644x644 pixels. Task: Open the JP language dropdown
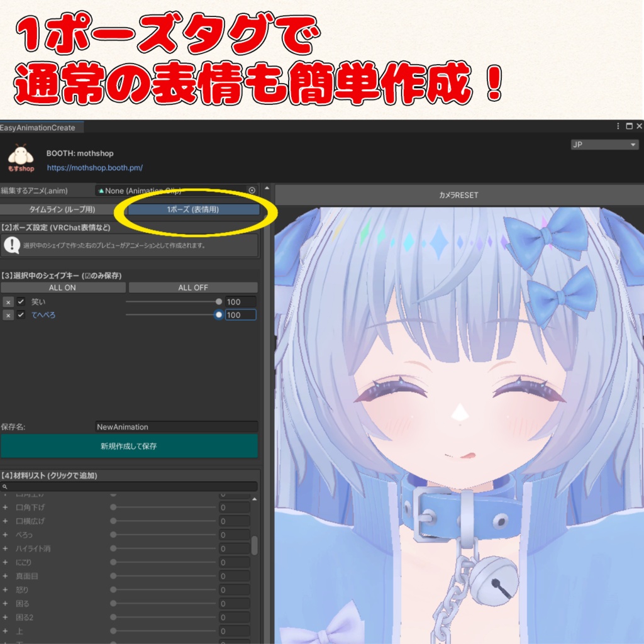click(604, 145)
